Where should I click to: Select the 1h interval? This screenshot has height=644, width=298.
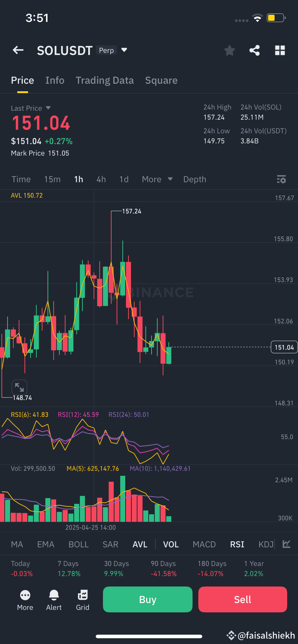click(78, 179)
